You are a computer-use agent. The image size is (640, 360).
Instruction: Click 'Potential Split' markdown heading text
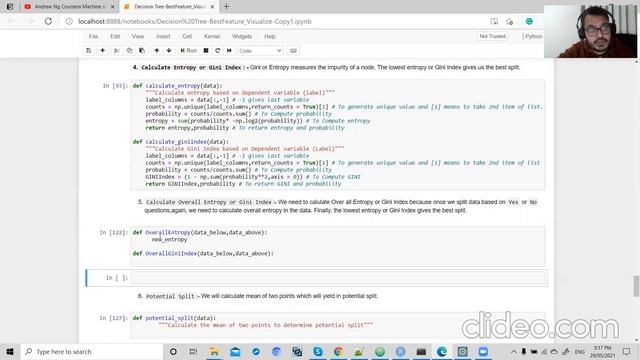click(x=170, y=296)
